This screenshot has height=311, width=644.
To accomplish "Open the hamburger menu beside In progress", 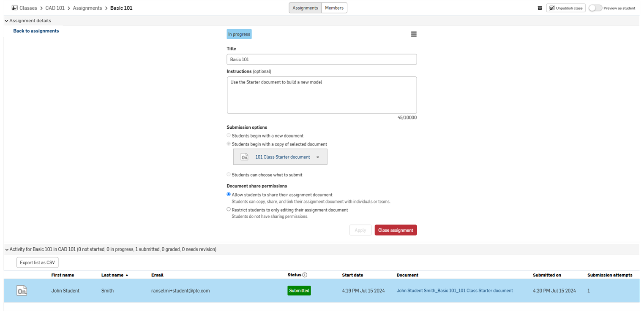I will [x=414, y=34].
